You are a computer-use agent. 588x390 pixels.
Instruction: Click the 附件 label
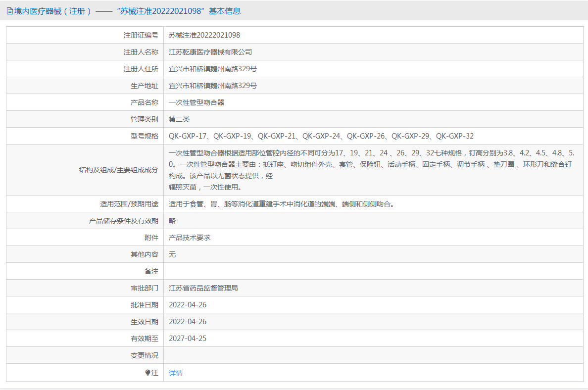pyautogui.click(x=151, y=238)
